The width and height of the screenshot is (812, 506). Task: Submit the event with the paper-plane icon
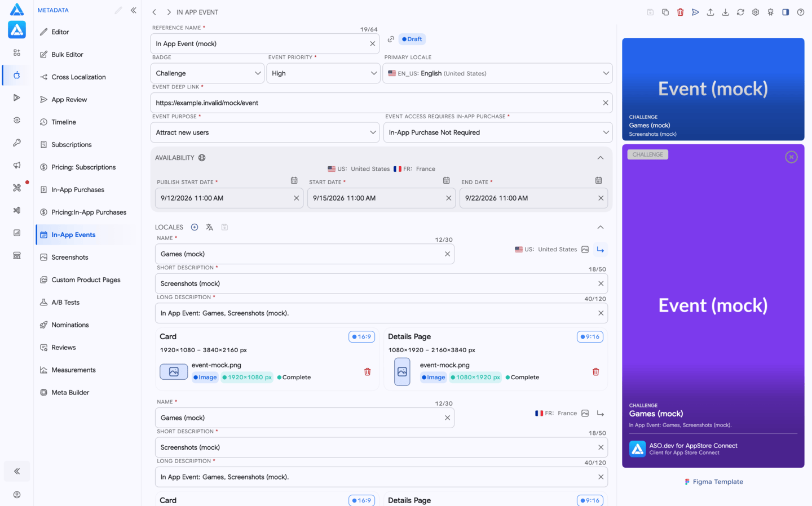695,12
